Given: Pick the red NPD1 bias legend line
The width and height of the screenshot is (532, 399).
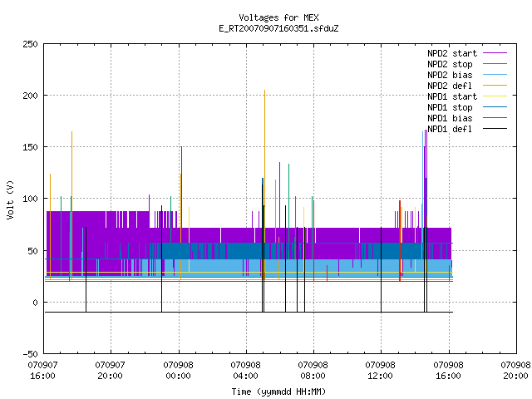Looking at the screenshot, I should click(x=495, y=118).
